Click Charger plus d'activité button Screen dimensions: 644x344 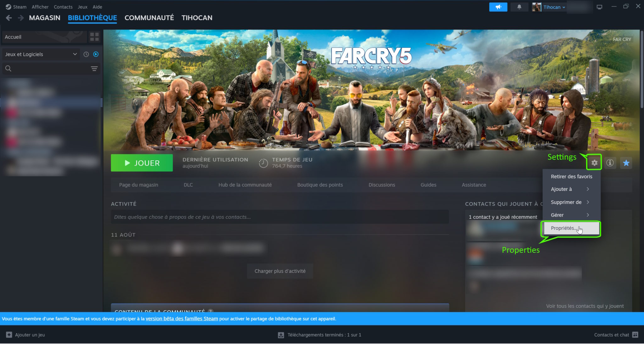click(x=280, y=271)
